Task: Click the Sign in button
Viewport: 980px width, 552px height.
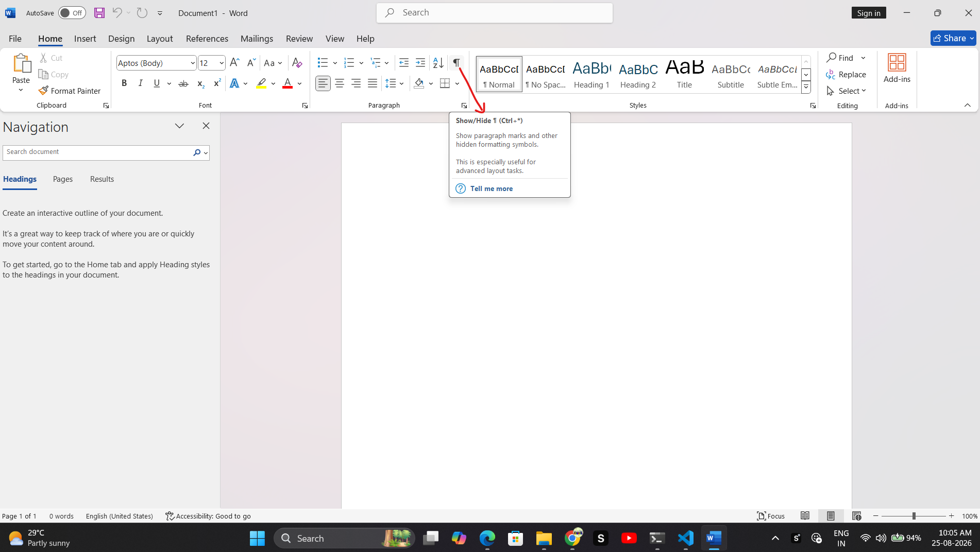Action: (x=869, y=13)
